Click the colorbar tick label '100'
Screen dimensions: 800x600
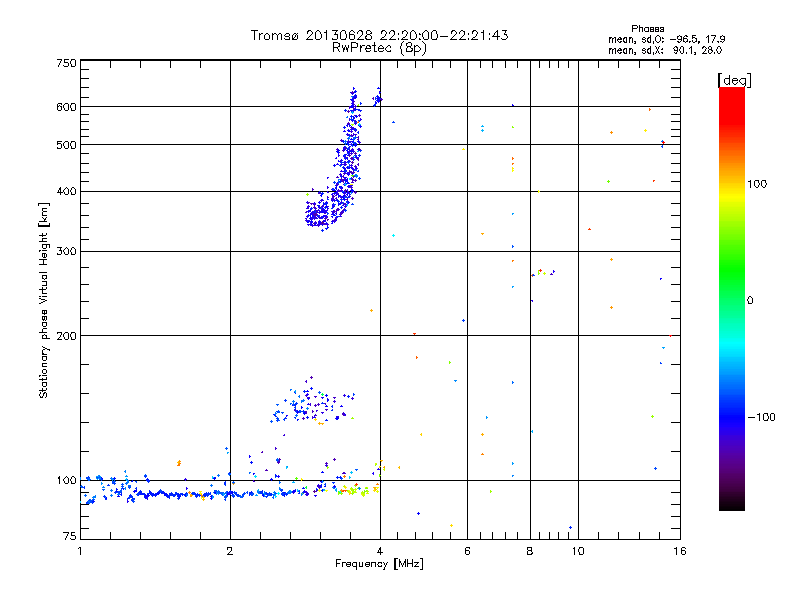[x=757, y=184]
